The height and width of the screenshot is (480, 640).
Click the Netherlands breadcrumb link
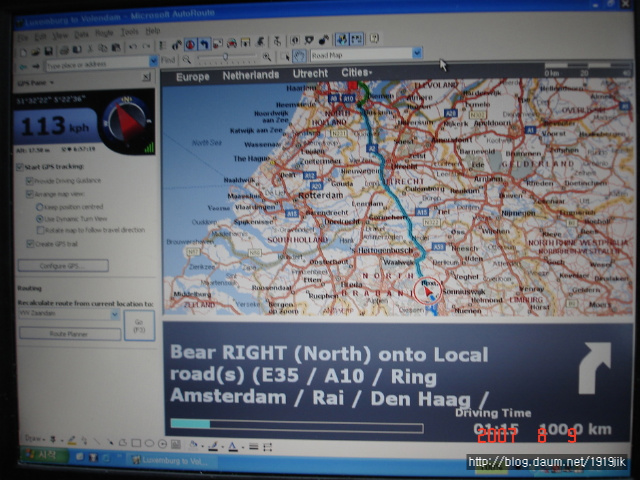pyautogui.click(x=251, y=75)
